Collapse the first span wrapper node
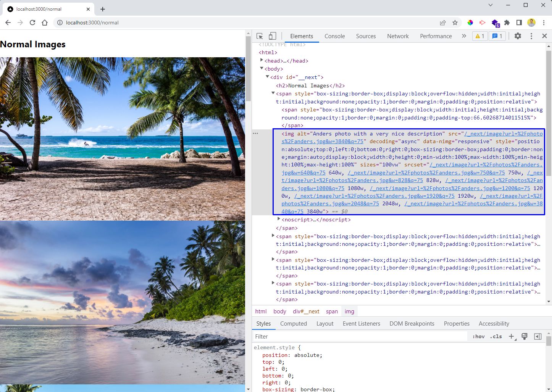The height and width of the screenshot is (392, 552). point(273,93)
